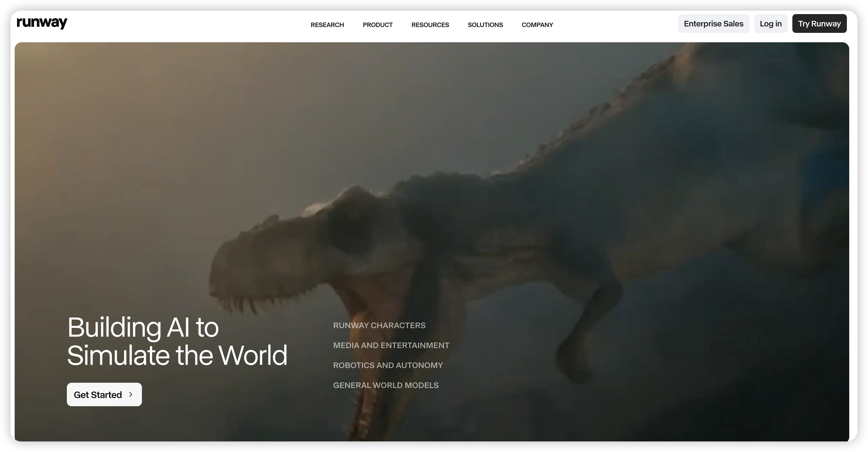Screen dimensions: 868x452
Task: Go to GENERAL WORLD MODELS
Action: tap(386, 385)
